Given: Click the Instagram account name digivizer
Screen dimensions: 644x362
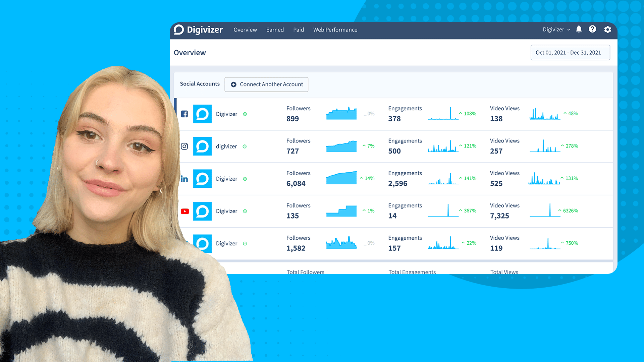Looking at the screenshot, I should tap(226, 146).
